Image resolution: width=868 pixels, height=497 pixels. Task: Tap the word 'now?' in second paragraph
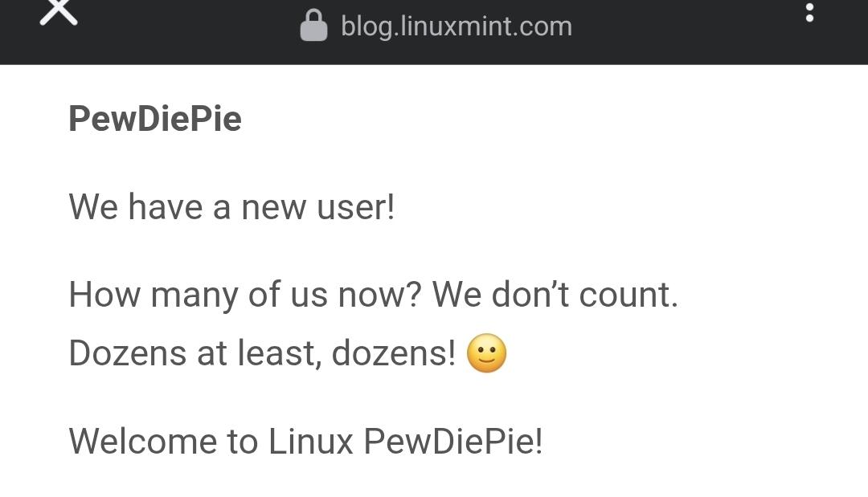point(379,295)
